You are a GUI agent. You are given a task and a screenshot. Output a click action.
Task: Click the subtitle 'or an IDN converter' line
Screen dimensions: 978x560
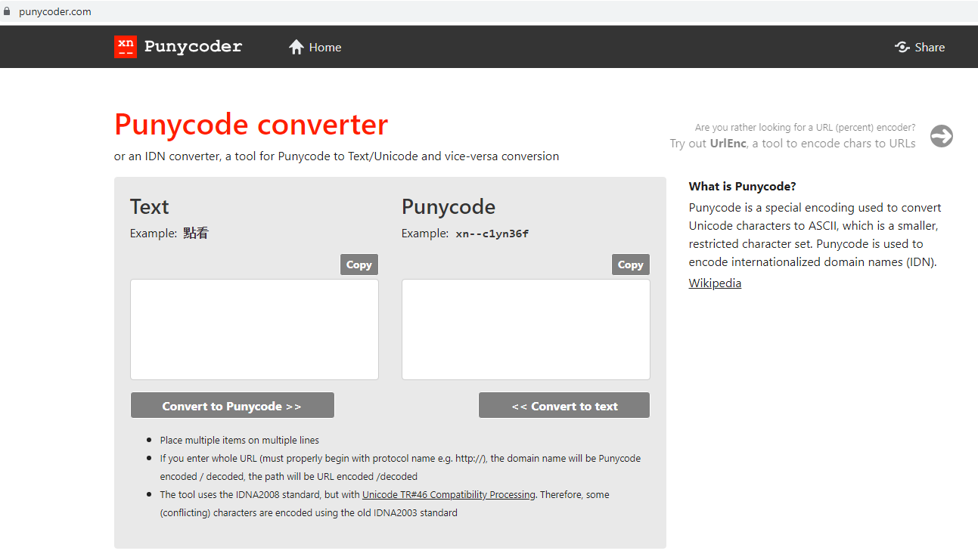click(x=337, y=156)
